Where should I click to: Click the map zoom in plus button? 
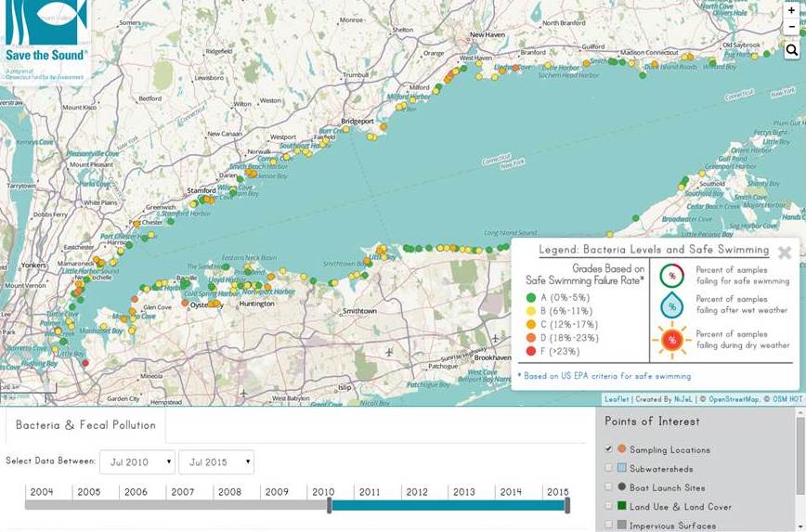click(791, 10)
